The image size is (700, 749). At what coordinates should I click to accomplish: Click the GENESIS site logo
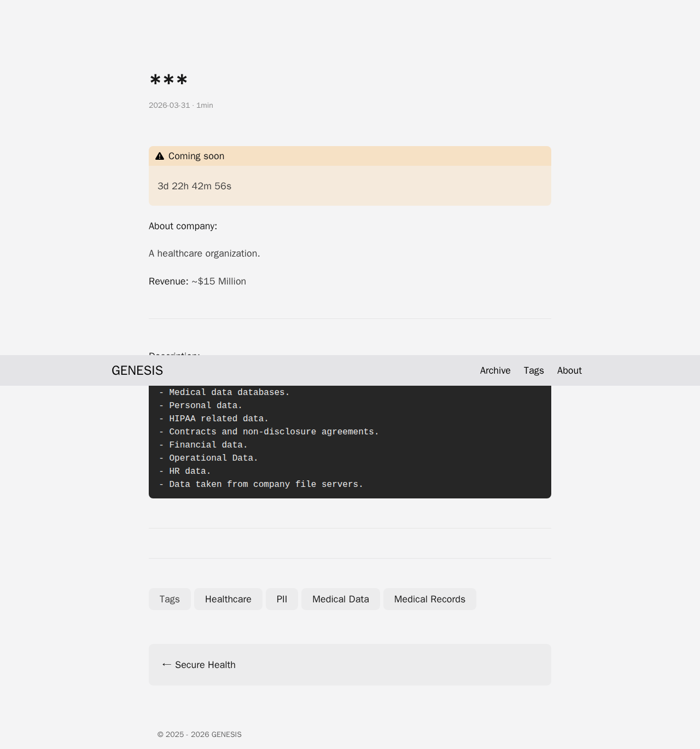coord(137,370)
